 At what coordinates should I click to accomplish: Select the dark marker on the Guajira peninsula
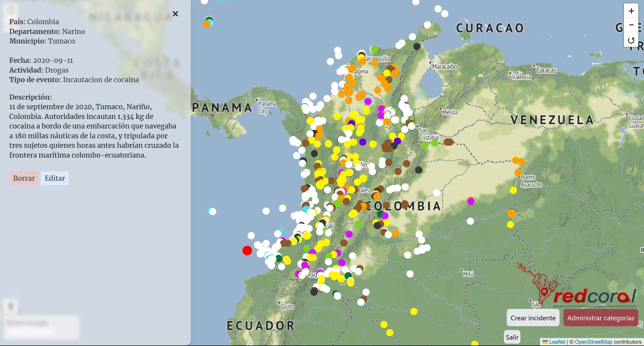pos(417,46)
